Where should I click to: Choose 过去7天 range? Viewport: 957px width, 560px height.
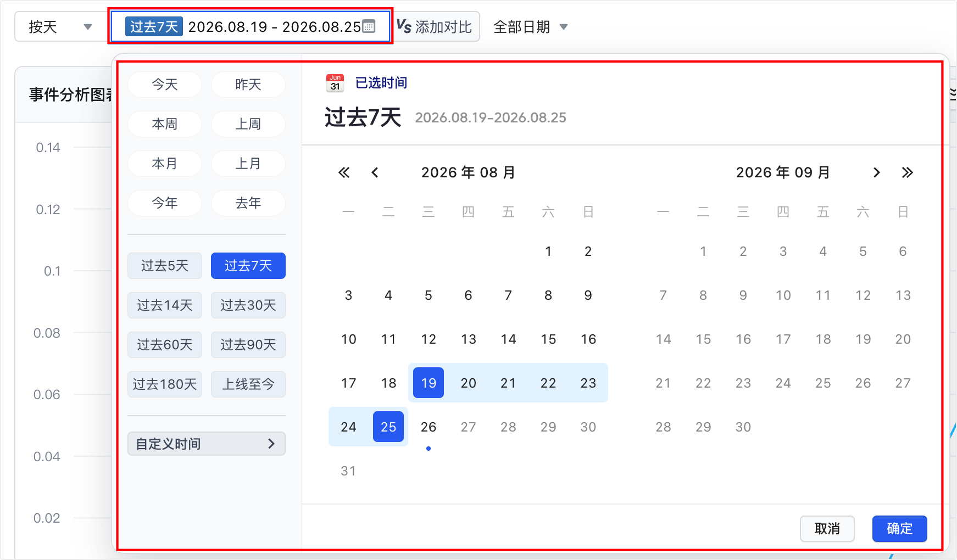(248, 266)
